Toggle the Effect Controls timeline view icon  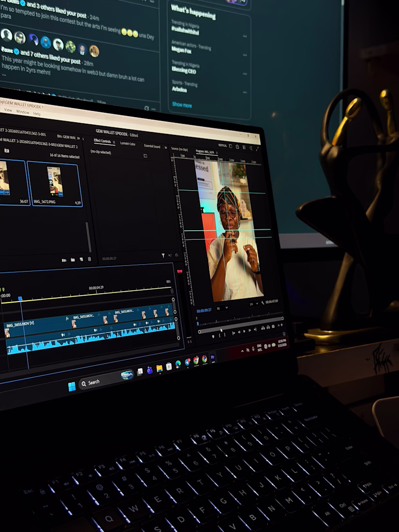click(x=145, y=156)
